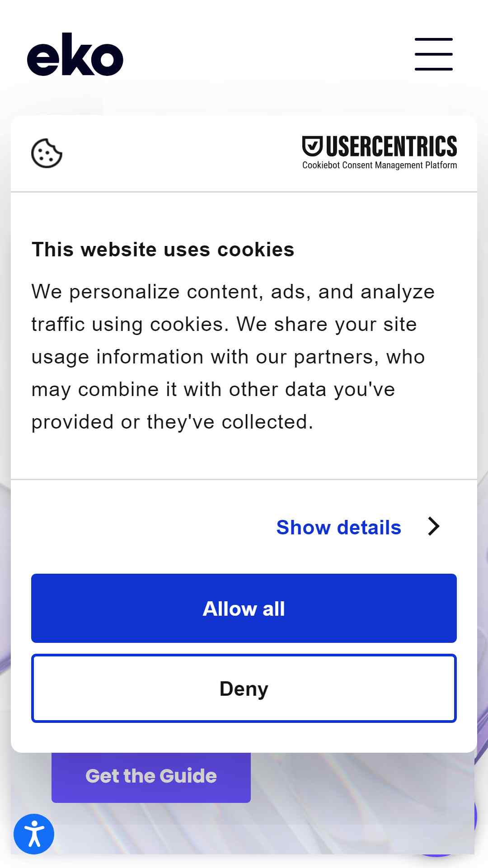Click the cookie icon in the consent dialog

pos(47,153)
